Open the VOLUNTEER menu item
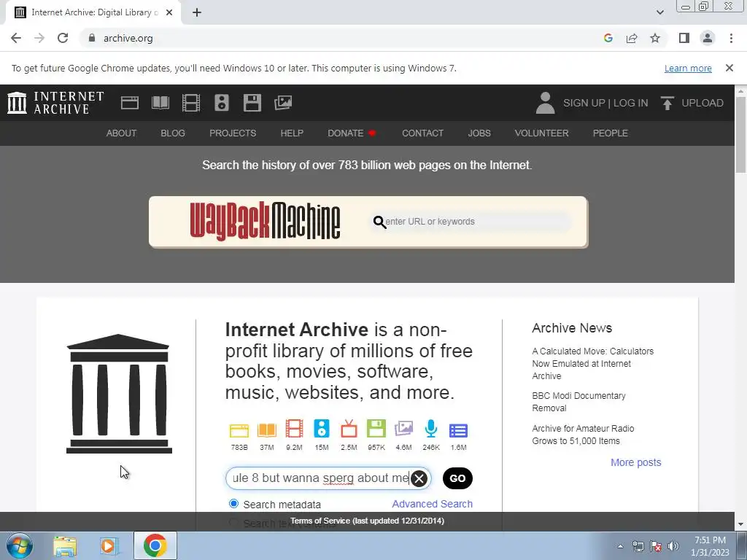Screen dimensions: 747x560 542,133
